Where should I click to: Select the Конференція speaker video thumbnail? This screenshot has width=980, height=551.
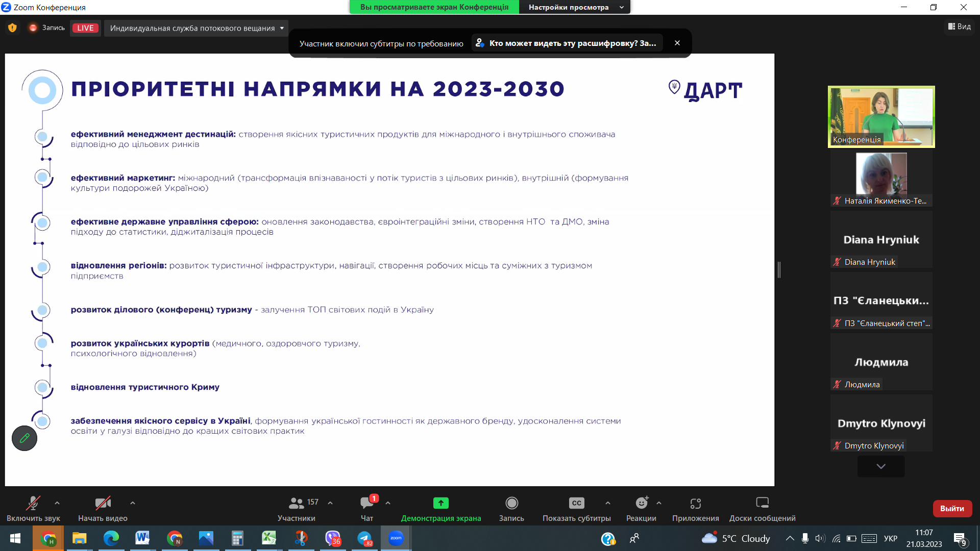(x=881, y=117)
